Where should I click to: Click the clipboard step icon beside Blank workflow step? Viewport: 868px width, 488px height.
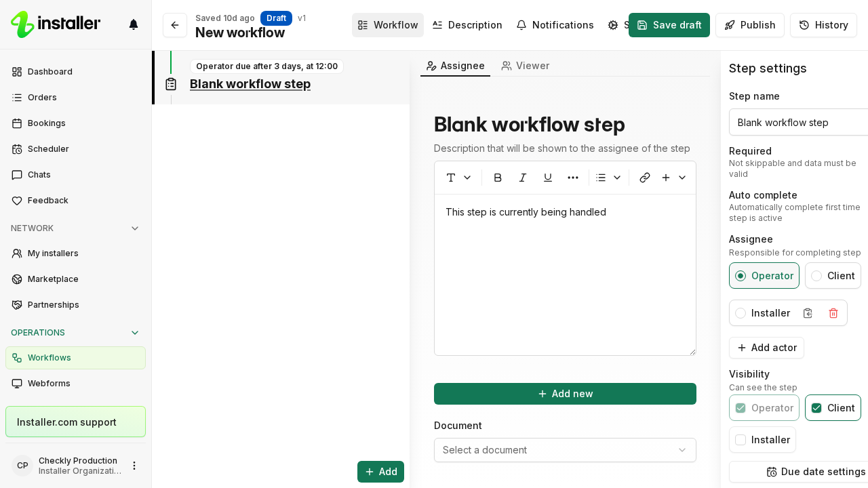171,84
